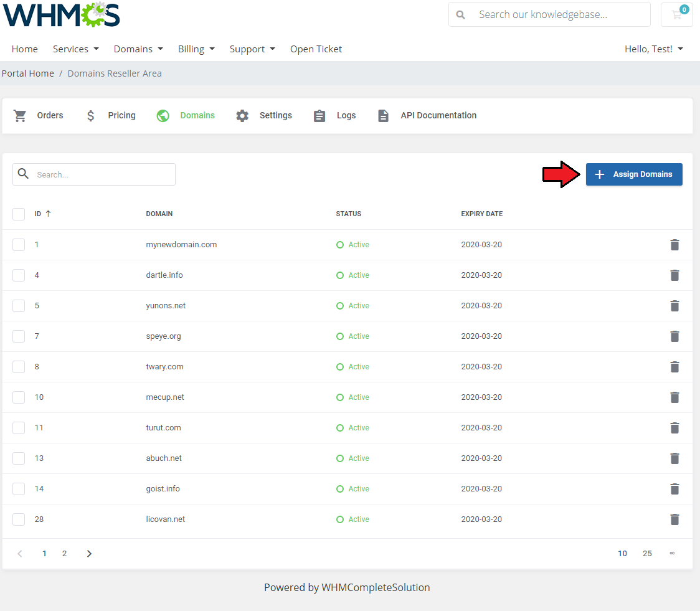Delete mecup.net with trash icon

click(674, 397)
